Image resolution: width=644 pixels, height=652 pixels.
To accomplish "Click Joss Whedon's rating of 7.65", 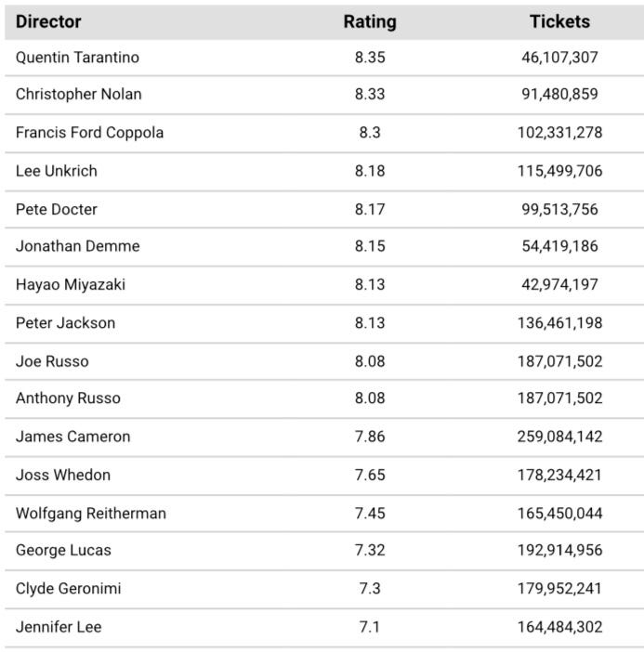I will tap(369, 475).
